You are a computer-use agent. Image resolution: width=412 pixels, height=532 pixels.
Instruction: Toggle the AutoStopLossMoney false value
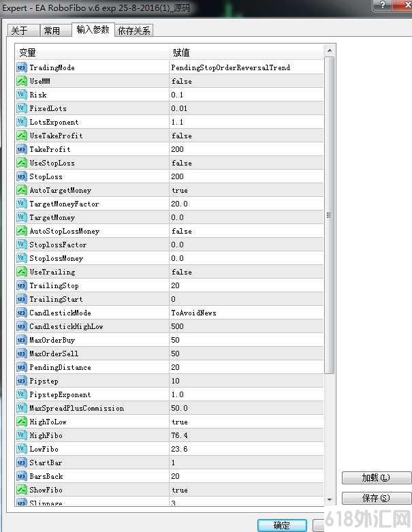point(182,231)
